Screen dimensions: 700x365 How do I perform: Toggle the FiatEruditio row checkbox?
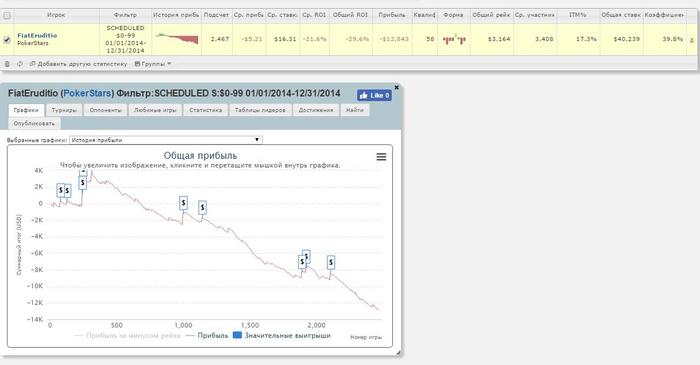7,40
